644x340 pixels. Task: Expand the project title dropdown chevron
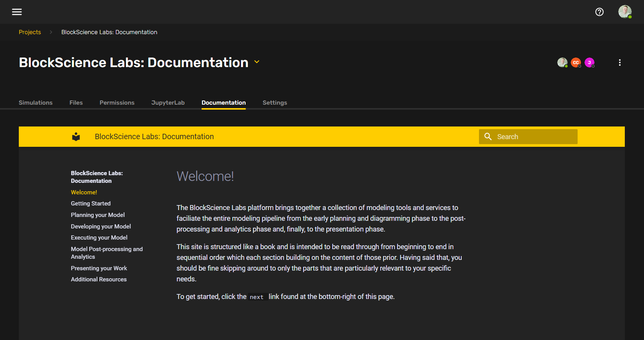(257, 62)
